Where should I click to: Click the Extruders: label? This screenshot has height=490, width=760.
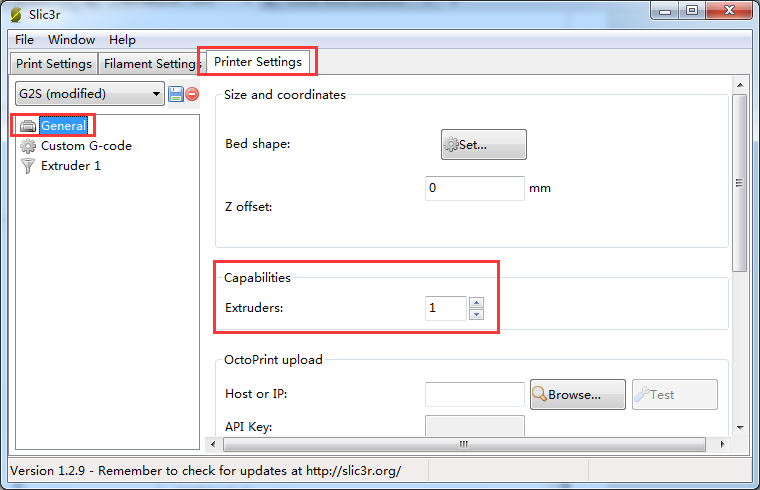(x=254, y=308)
